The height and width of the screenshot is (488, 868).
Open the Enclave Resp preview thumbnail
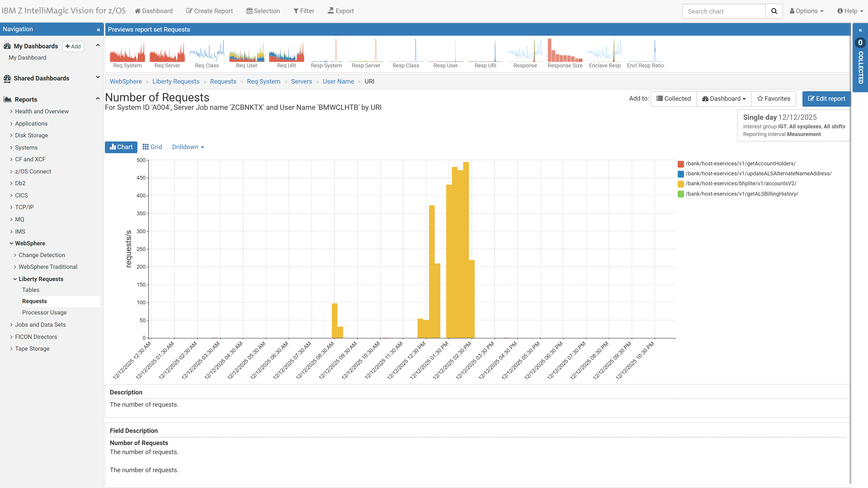[x=604, y=54]
